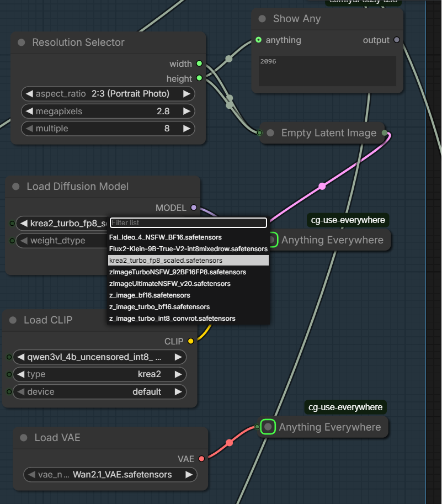Click the MODEL output socket
Viewport: 442px width, 504px height.
(x=194, y=208)
